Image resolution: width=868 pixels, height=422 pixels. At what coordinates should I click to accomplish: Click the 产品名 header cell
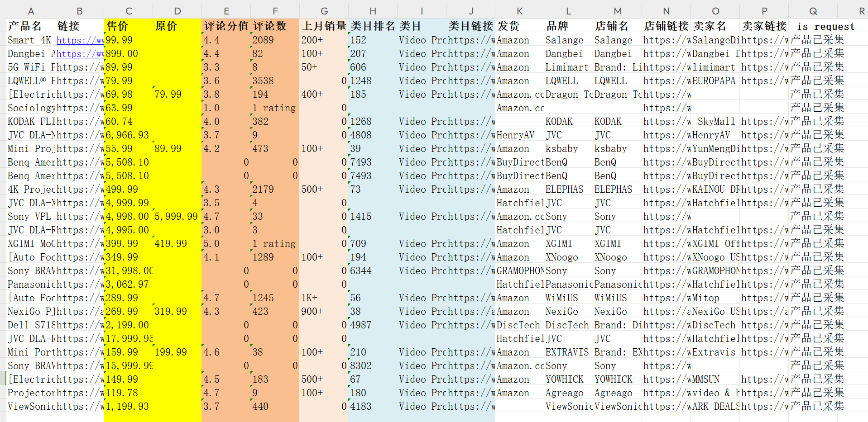pyautogui.click(x=30, y=26)
